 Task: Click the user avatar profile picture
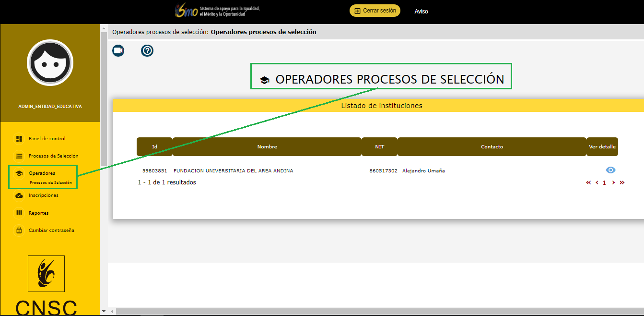point(50,62)
